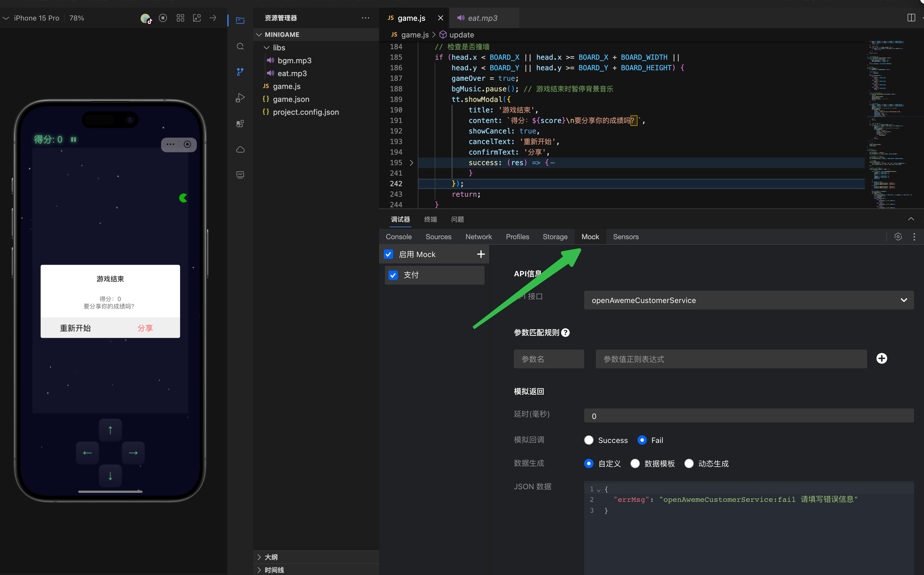924x575 pixels.
Task: Click the record circle icon in simulator toolbar
Action: pos(163,18)
